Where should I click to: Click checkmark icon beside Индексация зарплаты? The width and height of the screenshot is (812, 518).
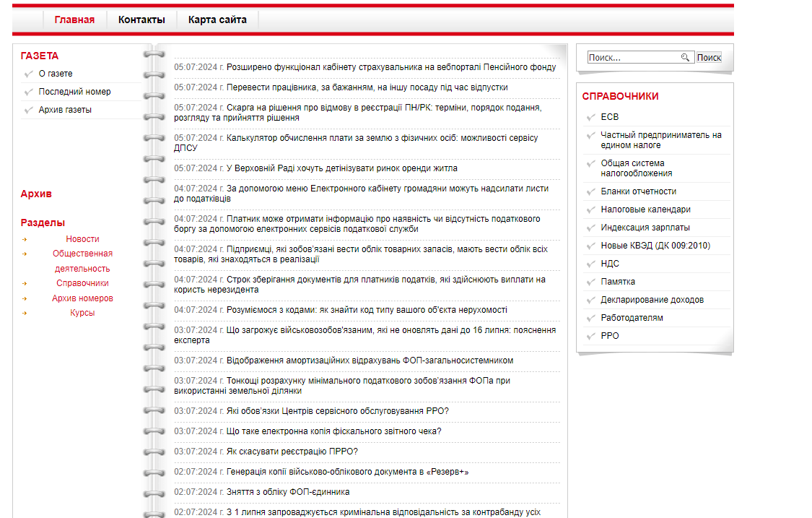(591, 228)
